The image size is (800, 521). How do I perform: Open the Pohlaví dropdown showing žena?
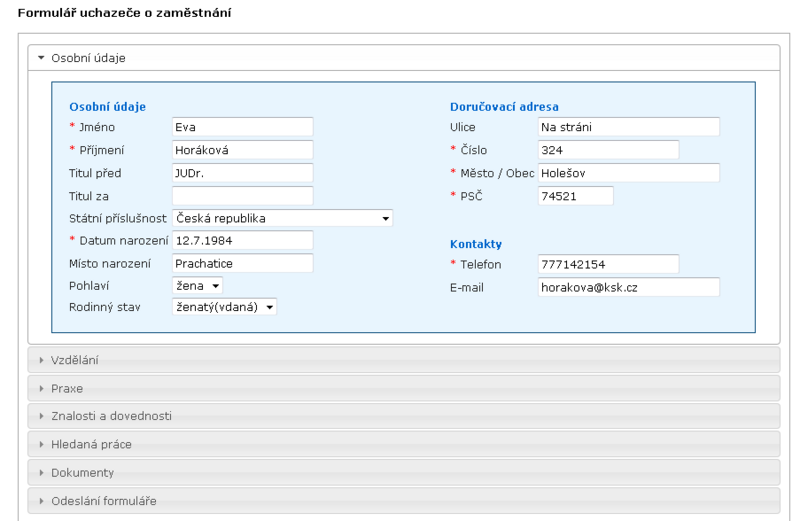click(x=197, y=286)
